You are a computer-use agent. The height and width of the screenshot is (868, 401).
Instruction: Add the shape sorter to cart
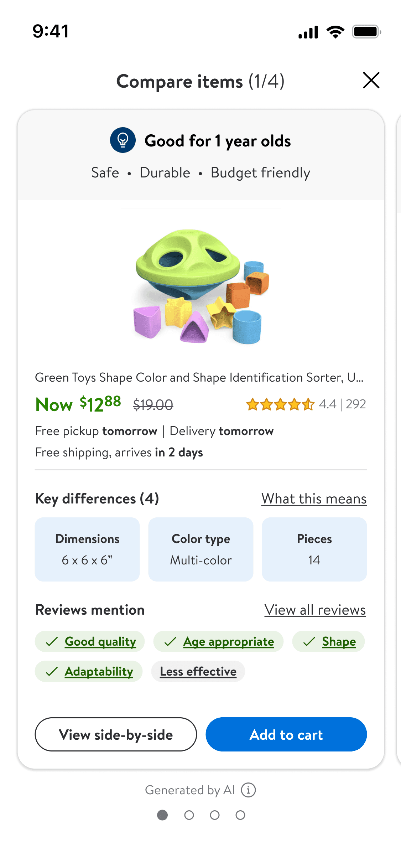click(286, 734)
